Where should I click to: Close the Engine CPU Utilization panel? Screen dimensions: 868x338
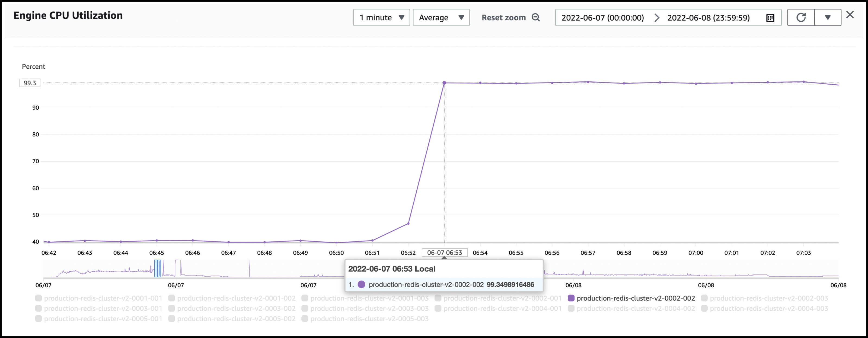coord(850,15)
